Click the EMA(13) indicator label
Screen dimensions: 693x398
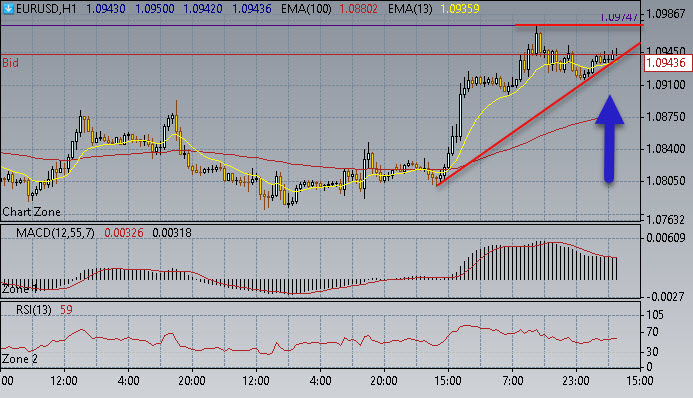pyautogui.click(x=410, y=8)
